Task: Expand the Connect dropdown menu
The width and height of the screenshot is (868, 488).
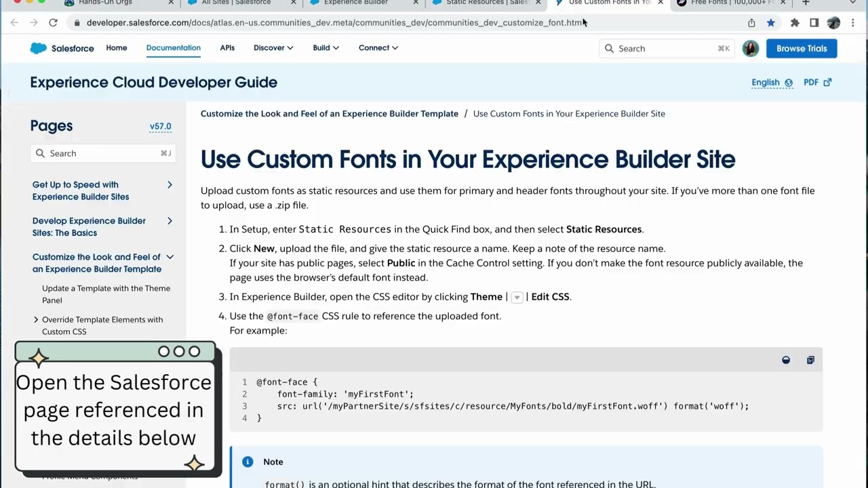Action: coord(378,48)
